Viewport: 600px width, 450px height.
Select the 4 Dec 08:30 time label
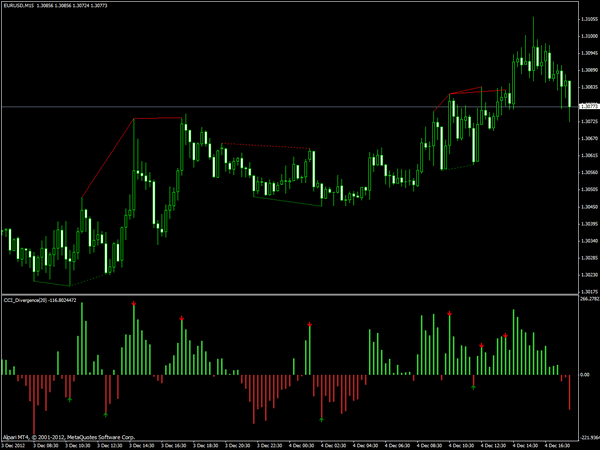click(x=429, y=446)
